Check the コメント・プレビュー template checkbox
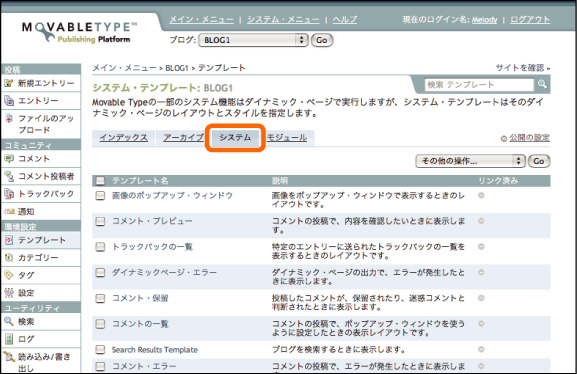 (x=100, y=221)
